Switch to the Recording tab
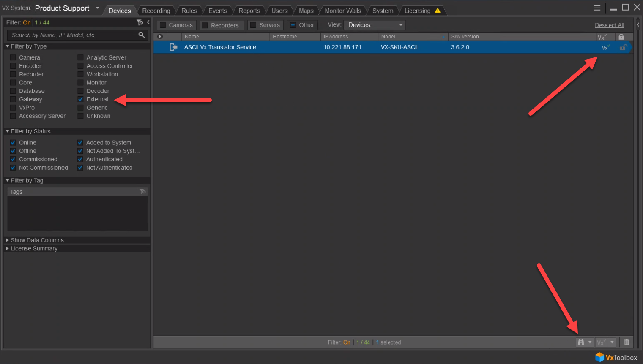Image resolution: width=643 pixels, height=364 pixels. (156, 11)
